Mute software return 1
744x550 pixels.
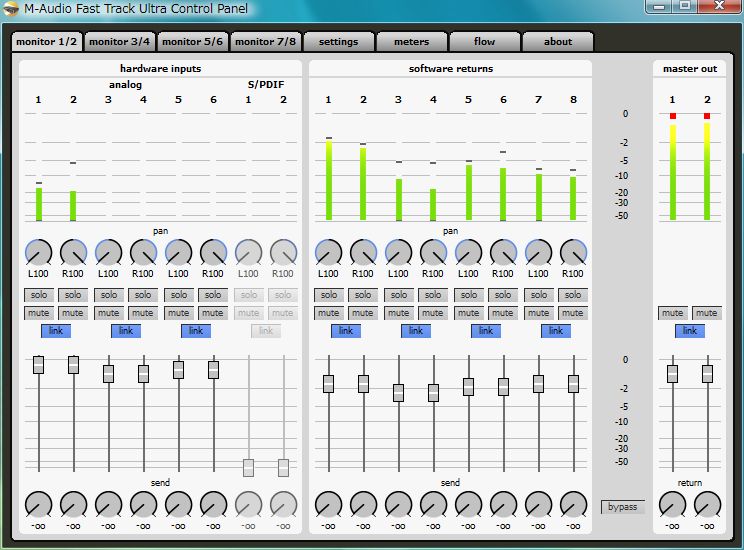tap(328, 313)
